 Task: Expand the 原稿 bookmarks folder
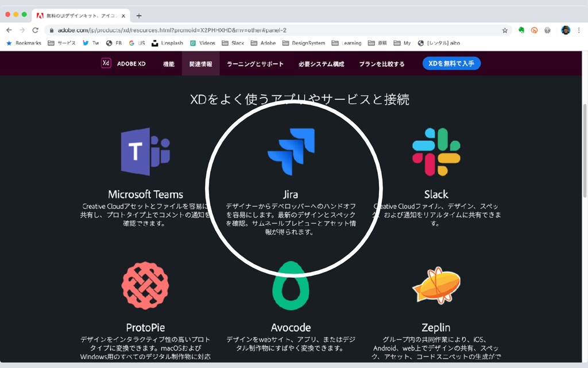click(377, 43)
